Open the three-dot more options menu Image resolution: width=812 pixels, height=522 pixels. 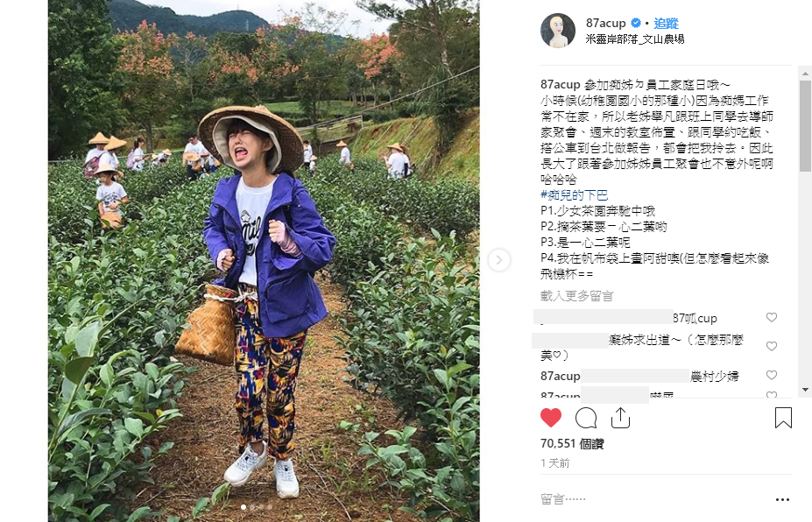[x=782, y=500]
